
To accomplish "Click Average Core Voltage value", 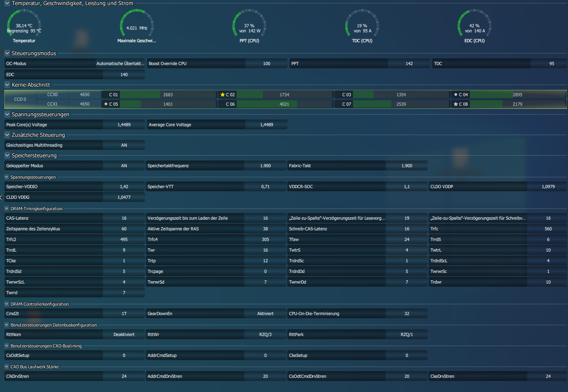I will [x=267, y=125].
